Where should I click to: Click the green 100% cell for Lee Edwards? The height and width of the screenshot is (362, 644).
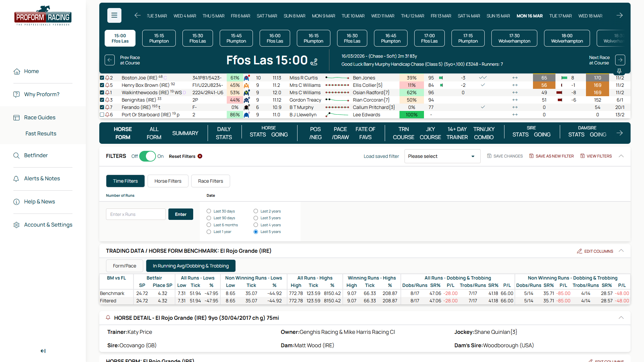412,115
